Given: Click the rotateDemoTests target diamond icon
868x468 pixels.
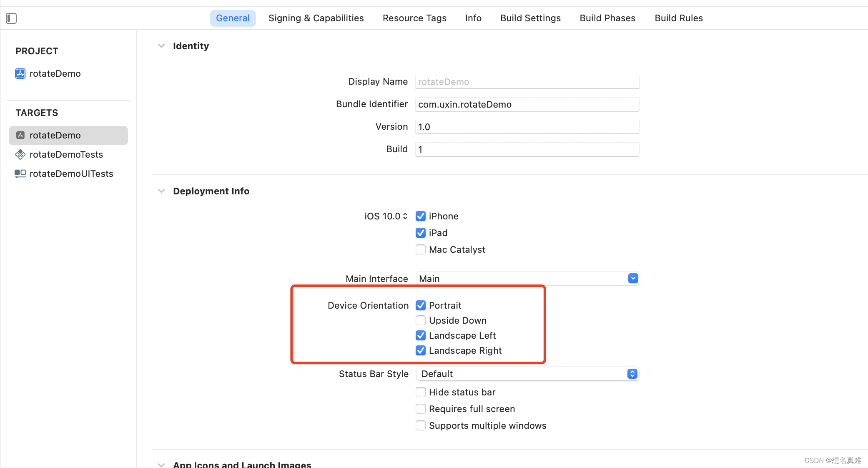Looking at the screenshot, I should pyautogui.click(x=20, y=155).
